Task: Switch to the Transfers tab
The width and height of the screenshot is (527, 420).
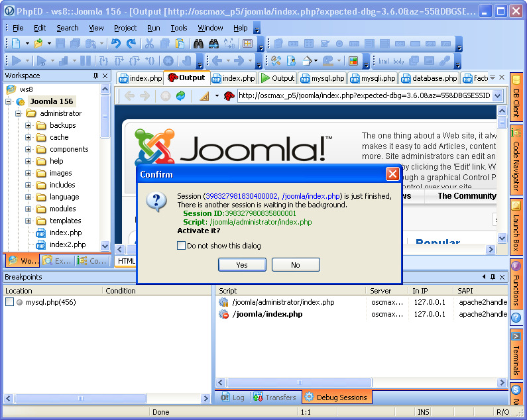Action: (x=275, y=397)
